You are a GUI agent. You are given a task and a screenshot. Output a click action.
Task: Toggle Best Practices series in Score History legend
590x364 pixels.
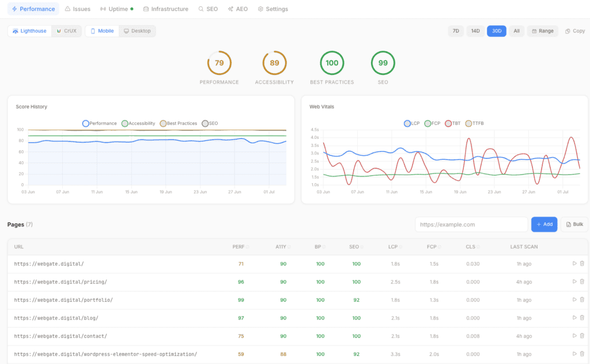click(179, 123)
